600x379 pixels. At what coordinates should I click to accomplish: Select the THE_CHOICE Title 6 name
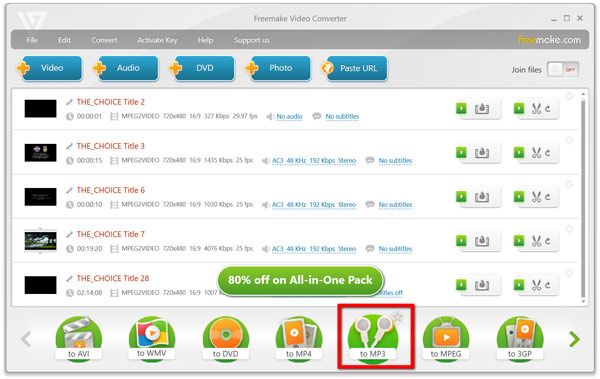(111, 190)
